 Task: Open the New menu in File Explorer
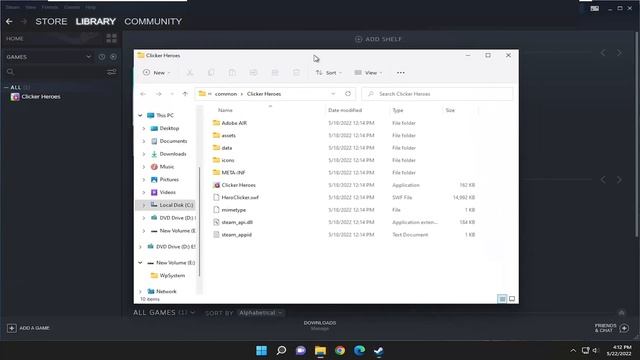[157, 73]
